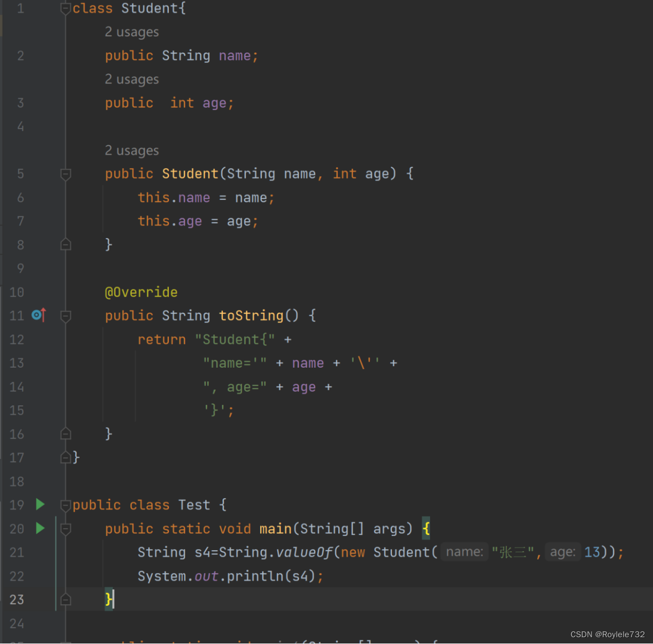
Task: Run the Test class via green gutter arrow
Action: 40,505
